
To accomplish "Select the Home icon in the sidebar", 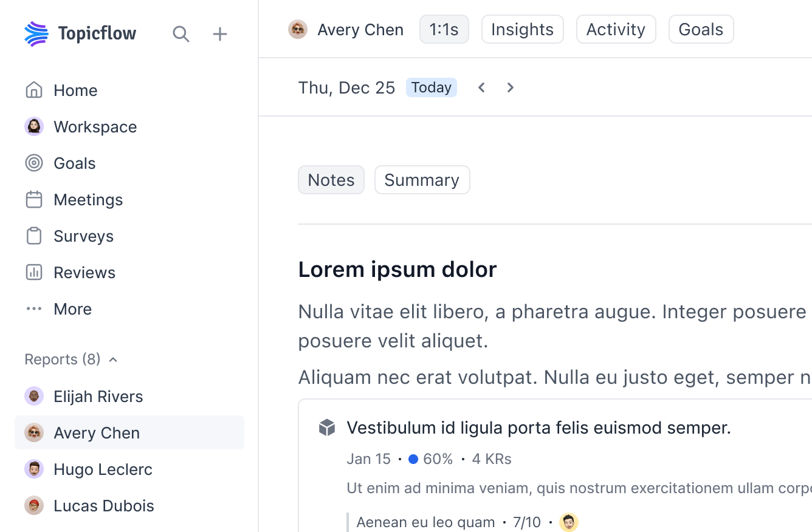I will pos(34,90).
